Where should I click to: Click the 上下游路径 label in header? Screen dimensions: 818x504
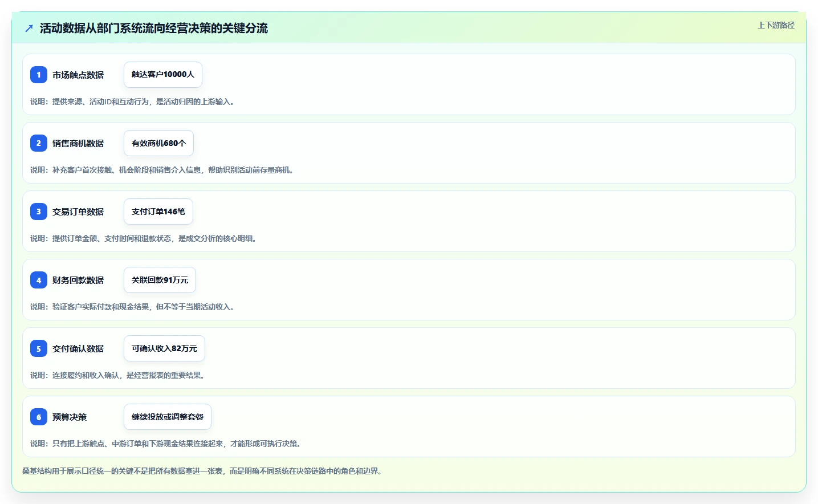[776, 25]
